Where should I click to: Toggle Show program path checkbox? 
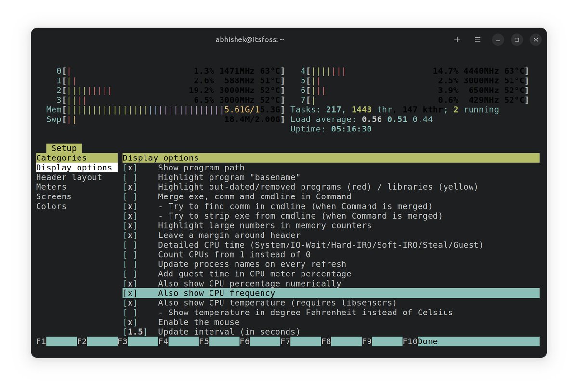[130, 168]
